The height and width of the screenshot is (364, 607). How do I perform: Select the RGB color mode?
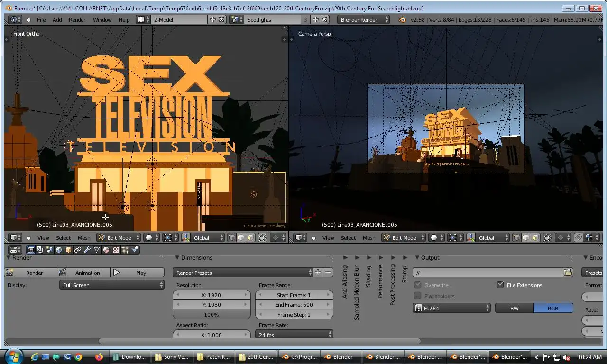tap(553, 308)
